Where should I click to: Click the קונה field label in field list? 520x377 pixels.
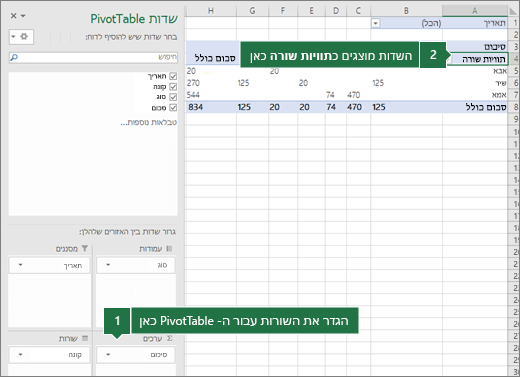(160, 87)
